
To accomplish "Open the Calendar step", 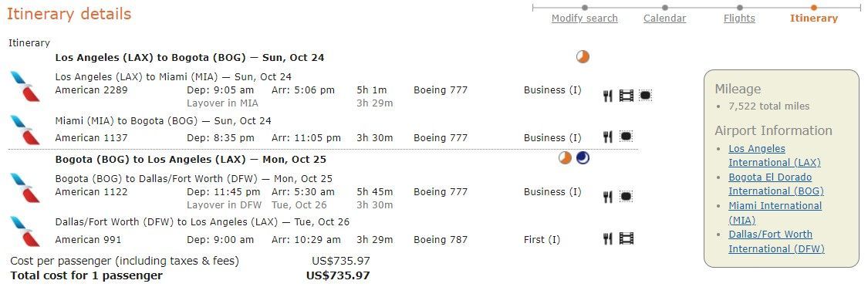I will (x=665, y=19).
